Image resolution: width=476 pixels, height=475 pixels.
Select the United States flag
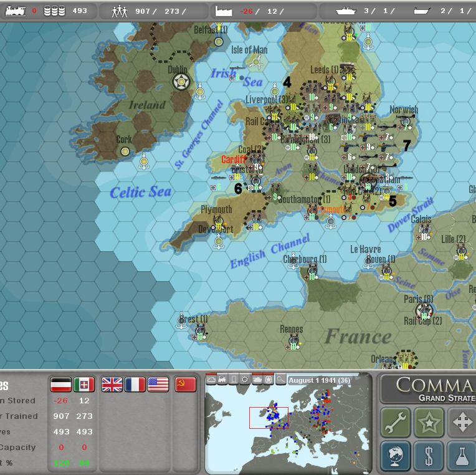(x=158, y=385)
